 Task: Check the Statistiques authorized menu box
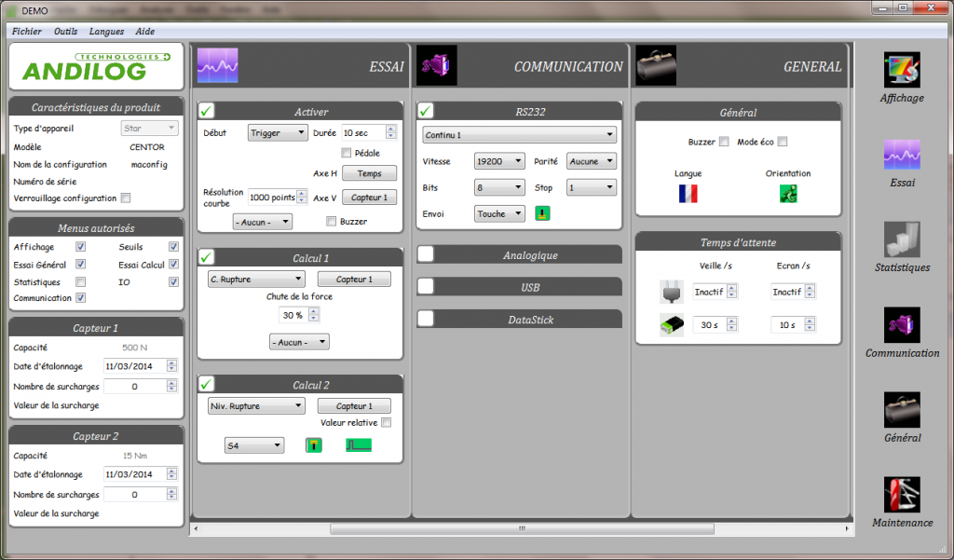[81, 281]
